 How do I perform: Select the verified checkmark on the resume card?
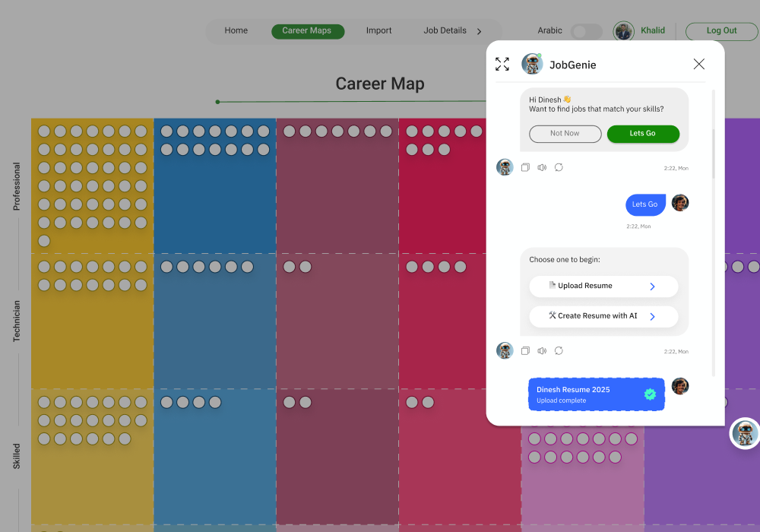tap(650, 394)
